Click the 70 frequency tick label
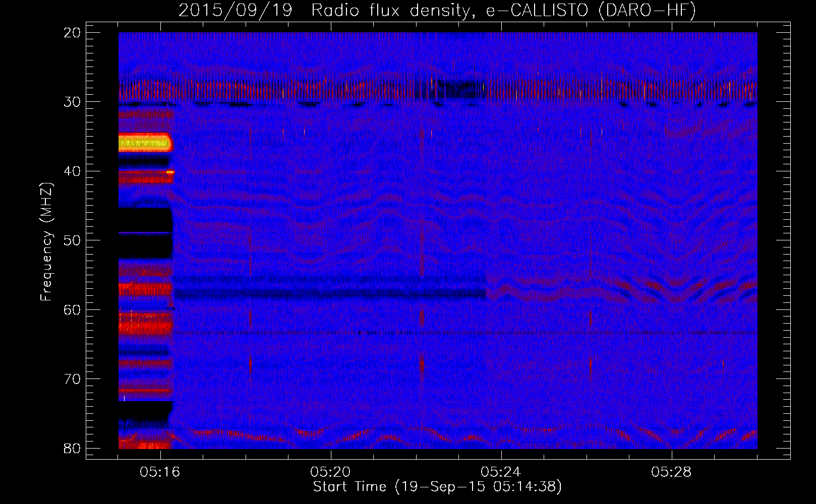This screenshot has width=816, height=504. click(x=72, y=379)
